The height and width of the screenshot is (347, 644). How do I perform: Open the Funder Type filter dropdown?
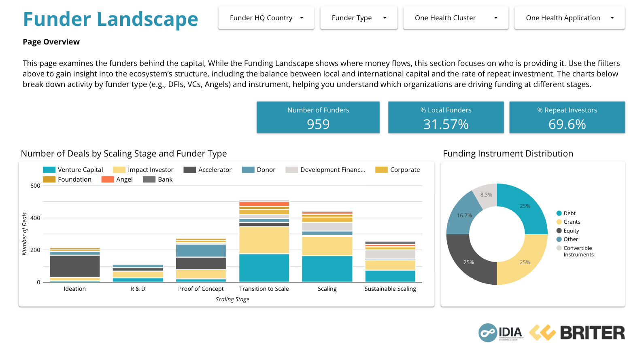pyautogui.click(x=359, y=18)
